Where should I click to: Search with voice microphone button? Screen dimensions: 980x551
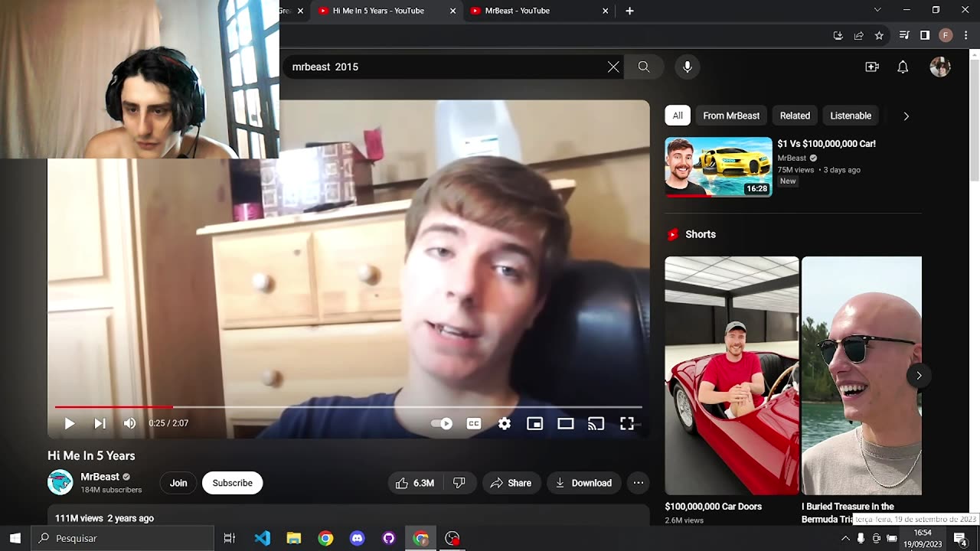click(688, 67)
